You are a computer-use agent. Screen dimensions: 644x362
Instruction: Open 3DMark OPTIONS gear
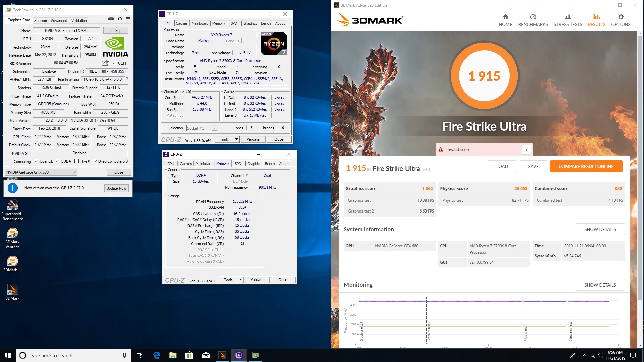tap(621, 20)
